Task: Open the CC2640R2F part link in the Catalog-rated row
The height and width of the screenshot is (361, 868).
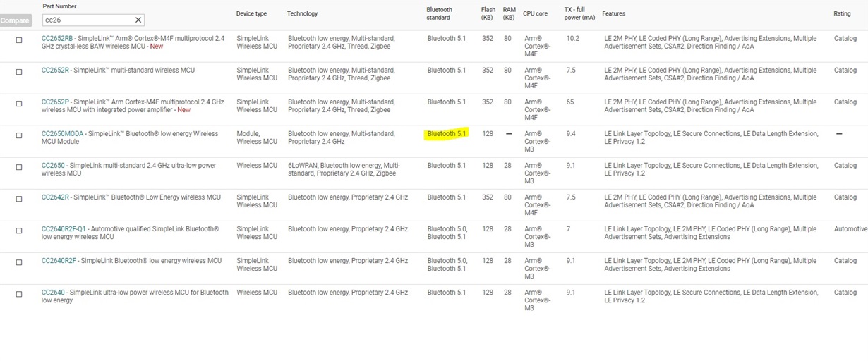Action: coord(59,260)
